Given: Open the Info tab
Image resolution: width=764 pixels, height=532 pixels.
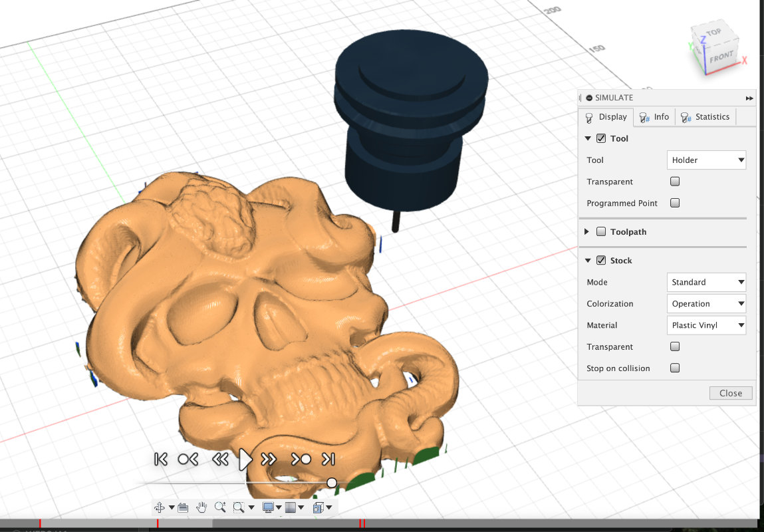Looking at the screenshot, I should click(654, 117).
